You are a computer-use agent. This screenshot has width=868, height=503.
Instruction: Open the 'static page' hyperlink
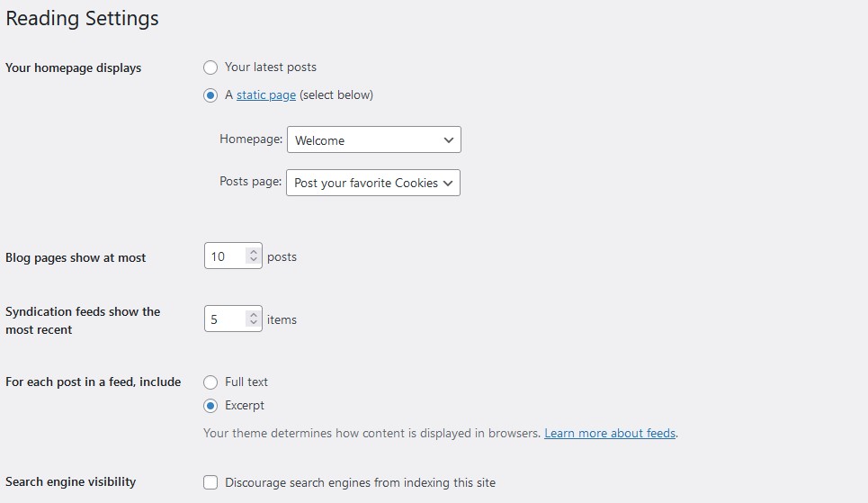(266, 95)
